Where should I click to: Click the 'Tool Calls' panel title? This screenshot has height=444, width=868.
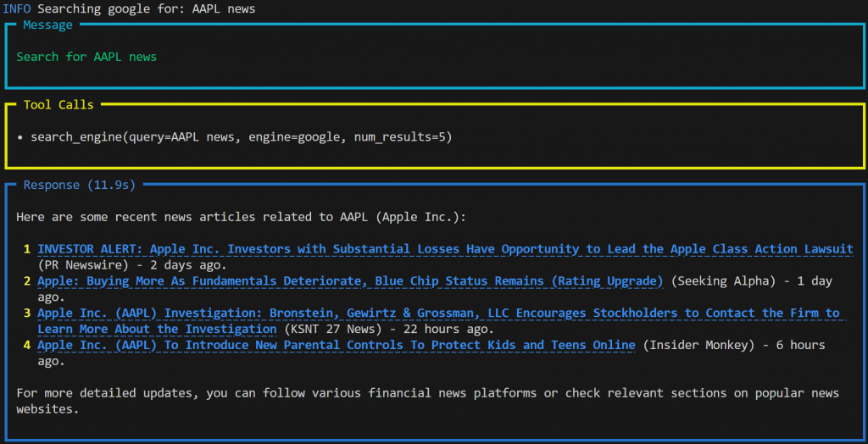[x=58, y=105]
